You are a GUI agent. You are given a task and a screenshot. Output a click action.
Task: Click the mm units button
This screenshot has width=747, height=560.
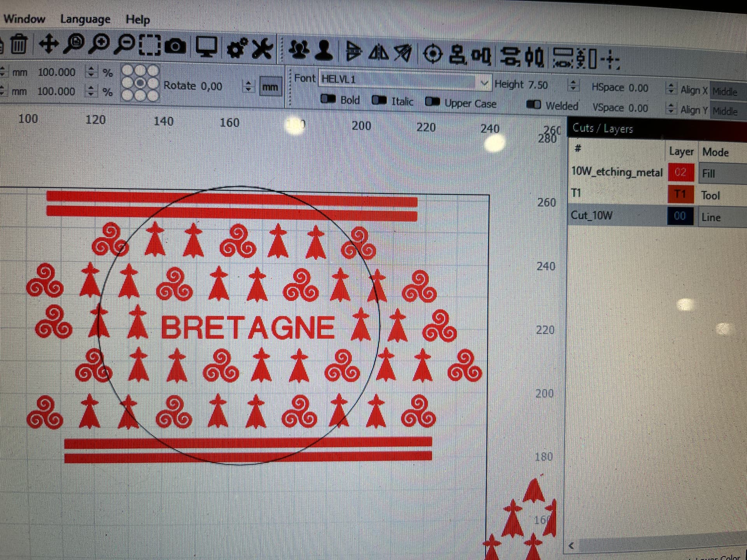coord(270,87)
